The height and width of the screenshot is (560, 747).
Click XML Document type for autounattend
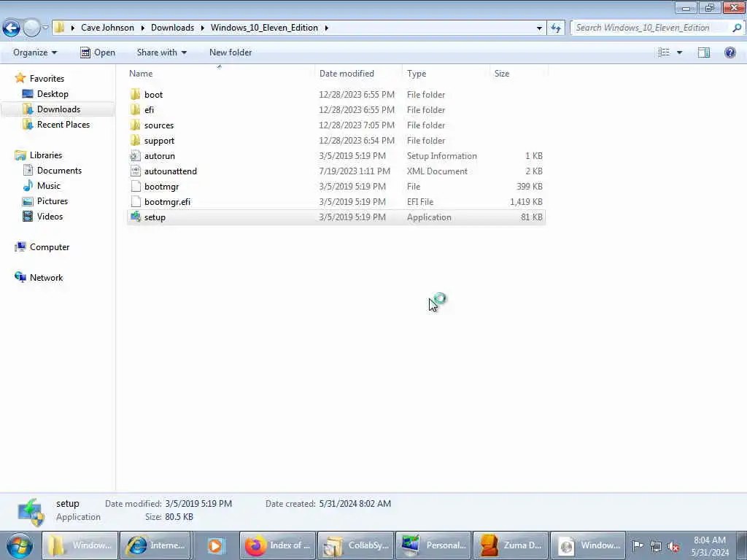pos(438,171)
